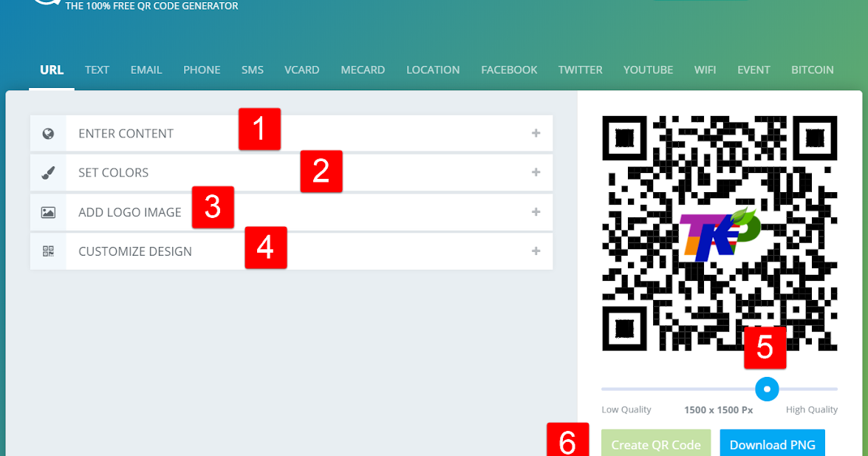Open the VCARD tab
868x456 pixels.
click(x=301, y=69)
